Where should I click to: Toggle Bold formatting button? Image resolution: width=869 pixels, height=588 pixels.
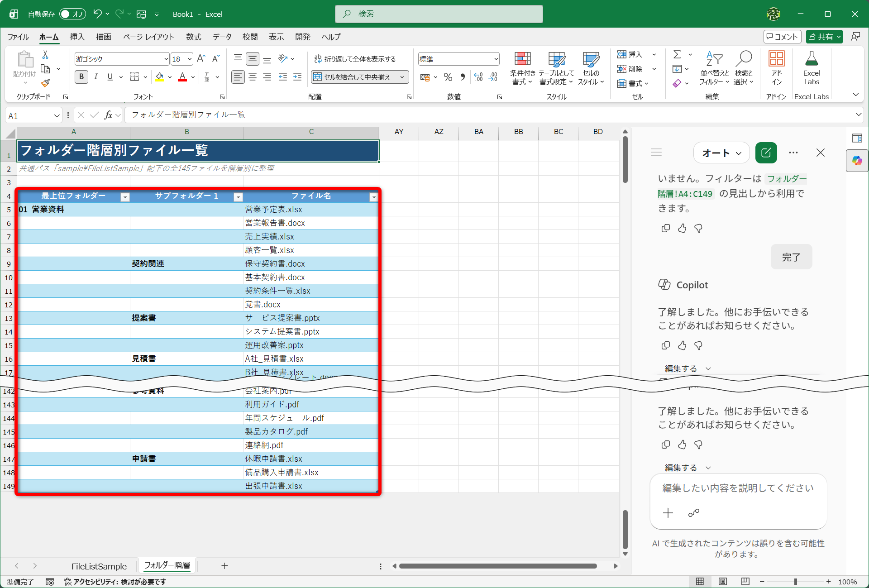(81, 77)
